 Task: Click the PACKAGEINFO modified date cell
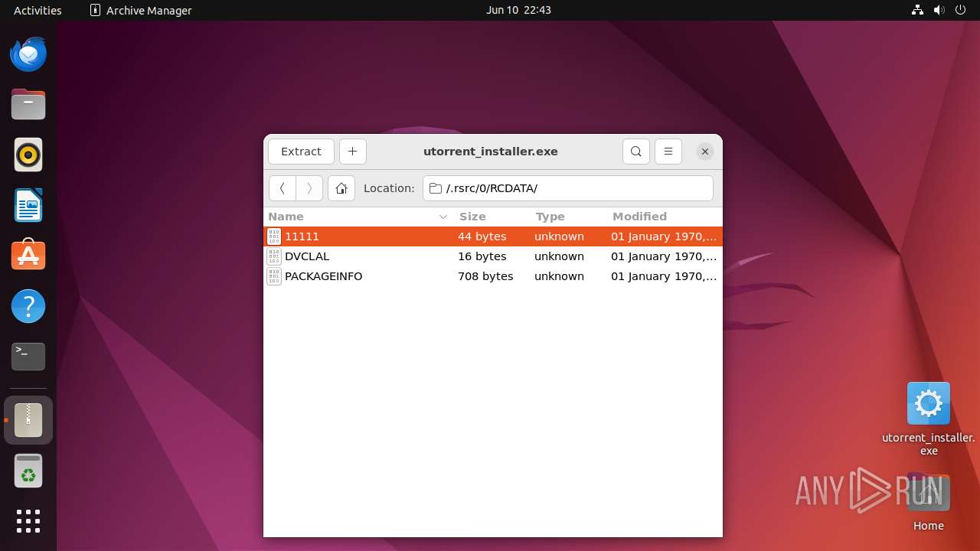[664, 276]
